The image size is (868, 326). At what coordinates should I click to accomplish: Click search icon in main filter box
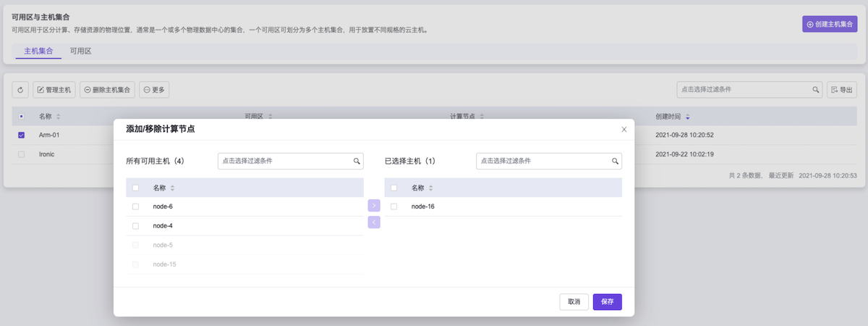point(816,90)
